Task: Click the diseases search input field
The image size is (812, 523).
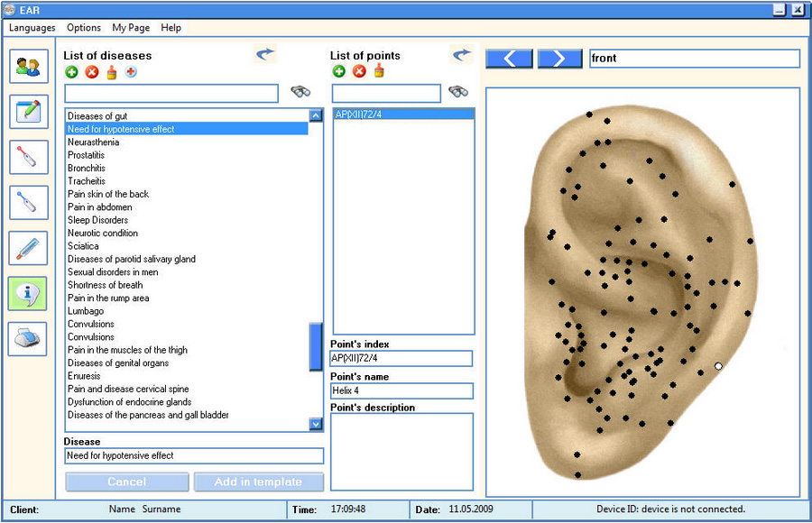Action: coord(171,93)
